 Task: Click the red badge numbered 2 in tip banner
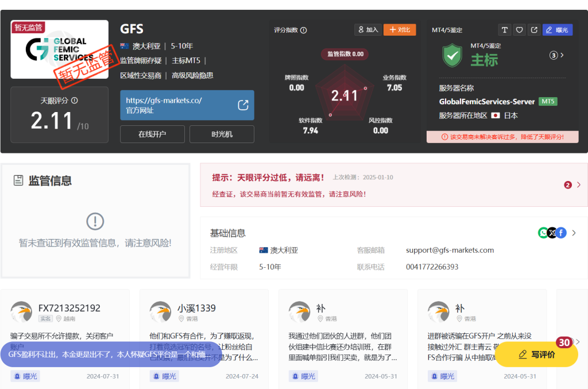(x=568, y=185)
